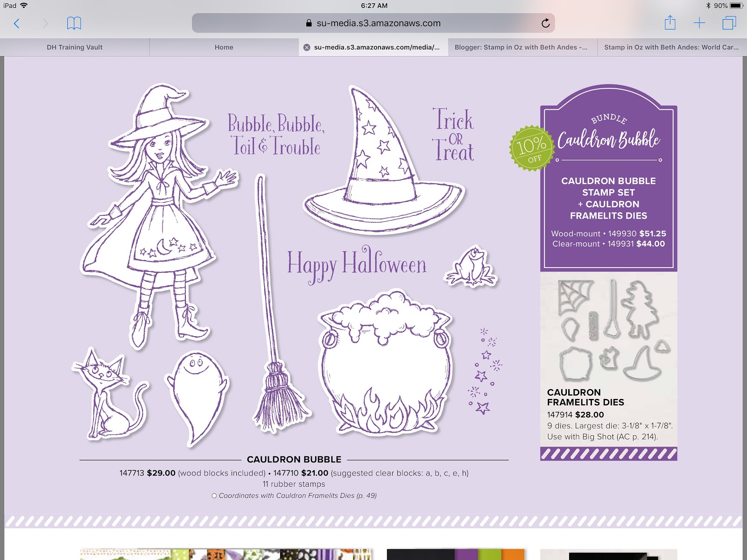This screenshot has height=560, width=747.
Task: Tap the Wi-Fi icon in status bar
Action: click(x=24, y=6)
